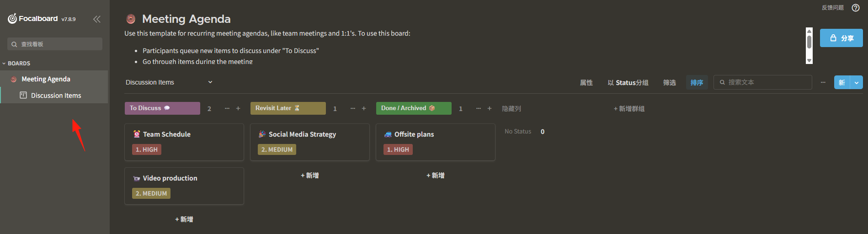Add card with plus in To Discuss column
Viewport: 868px width, 234px height.
point(238,108)
